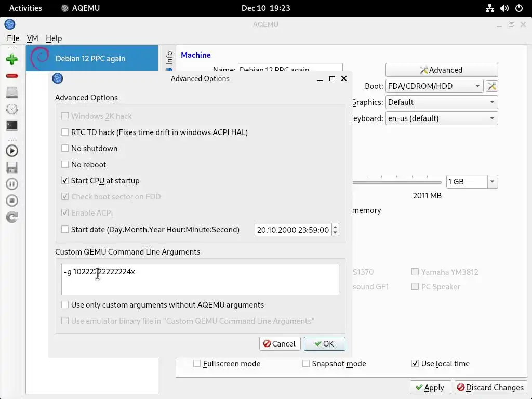Enable RTC TD hack checkbox

coord(65,132)
